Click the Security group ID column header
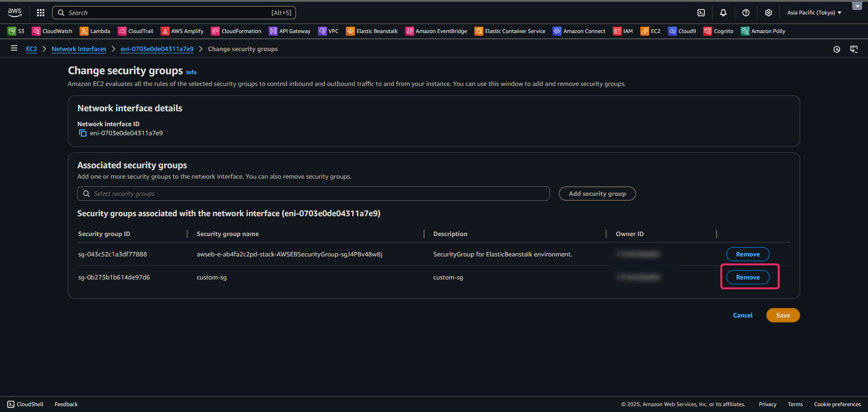Image resolution: width=868 pixels, height=412 pixels. click(x=104, y=234)
